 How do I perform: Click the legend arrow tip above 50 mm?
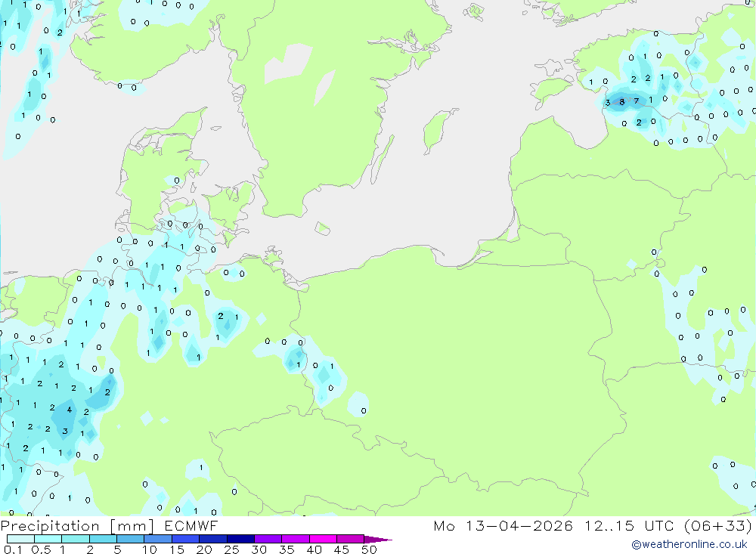coord(378,540)
